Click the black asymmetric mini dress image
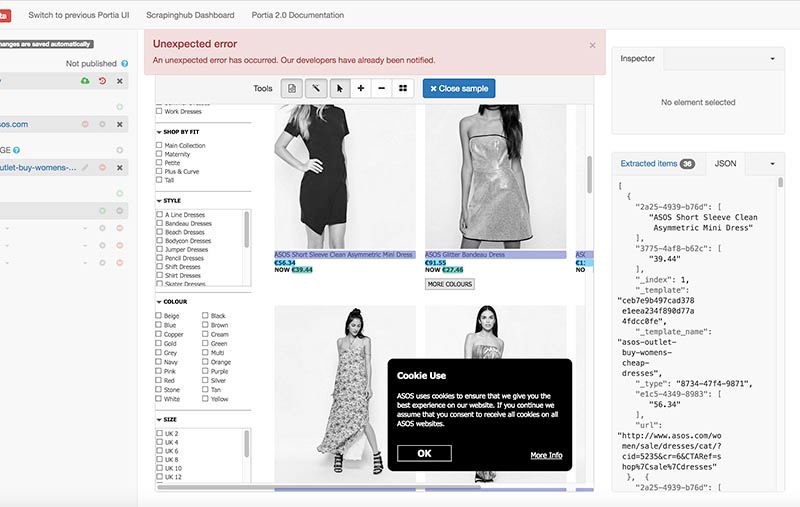This screenshot has height=507, width=800. coord(345,176)
